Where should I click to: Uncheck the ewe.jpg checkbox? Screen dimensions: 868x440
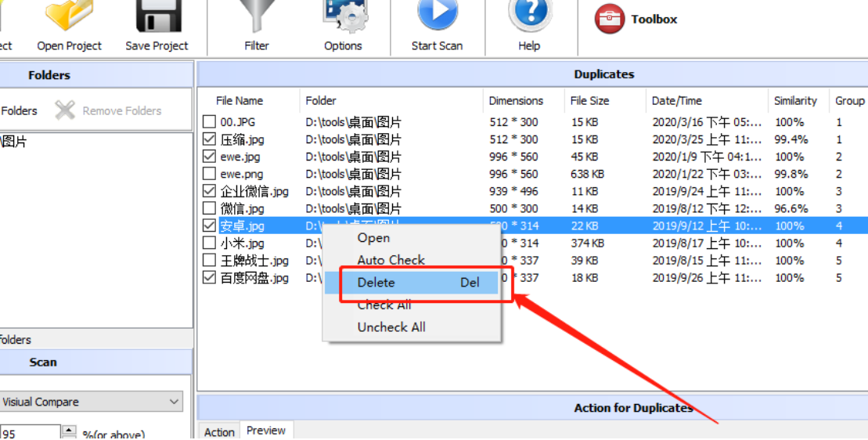[209, 157]
